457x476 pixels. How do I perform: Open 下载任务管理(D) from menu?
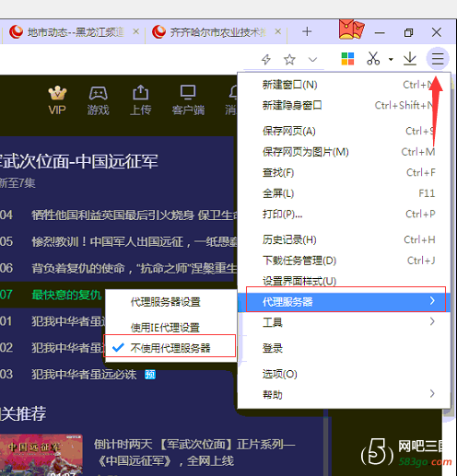tap(345, 261)
